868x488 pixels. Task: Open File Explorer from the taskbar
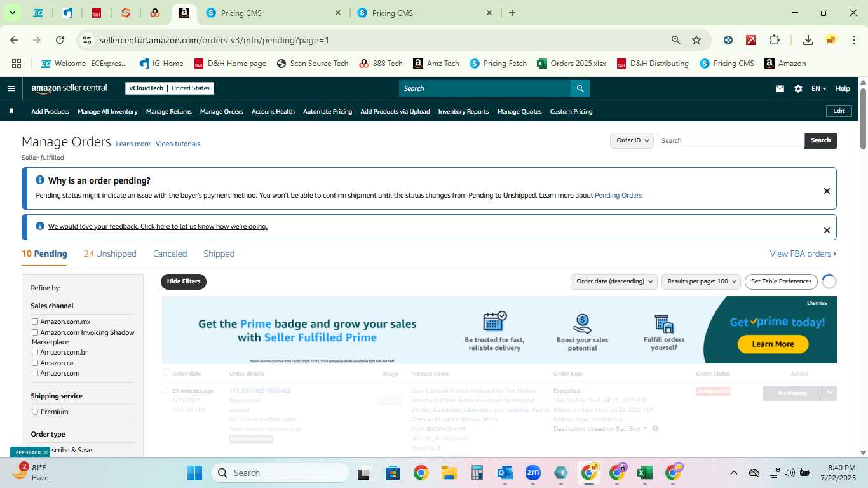449,473
